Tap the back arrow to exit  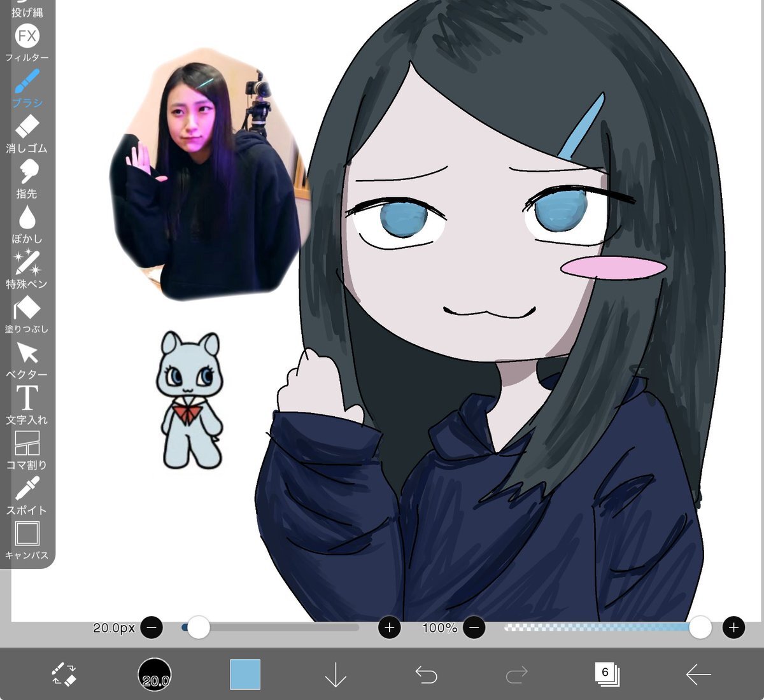698,674
